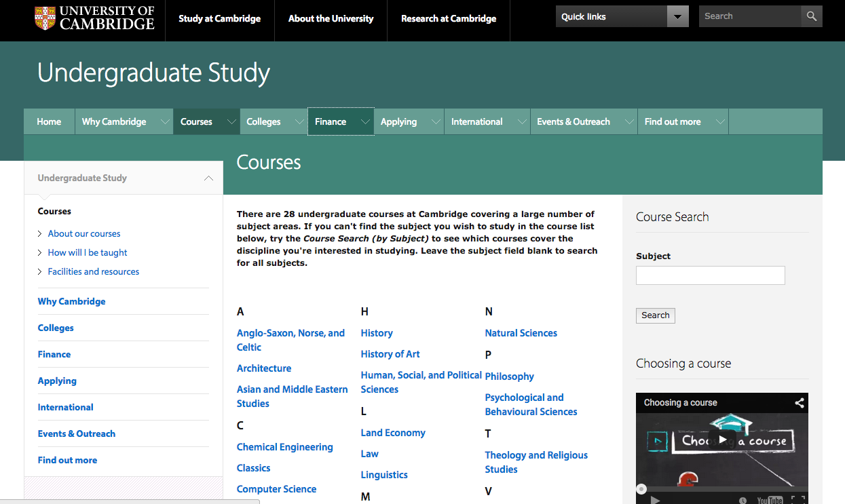
Task: Play the video using the center play button
Action: click(x=722, y=440)
